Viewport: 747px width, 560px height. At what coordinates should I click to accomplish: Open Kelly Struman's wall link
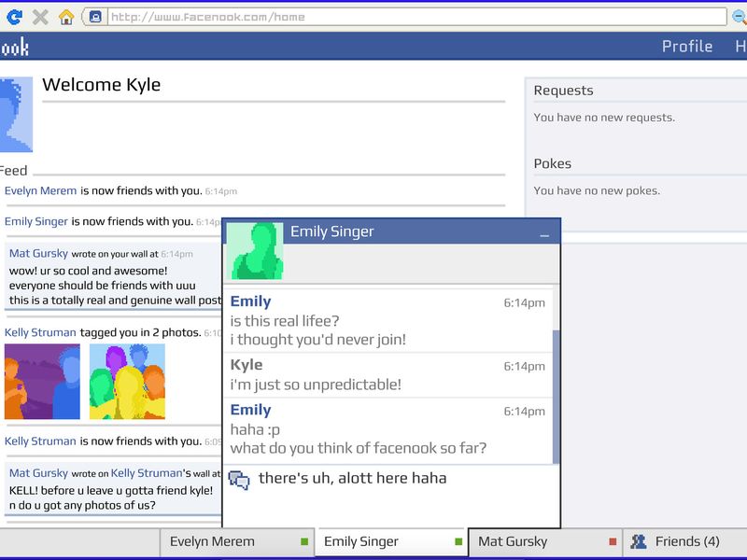147,473
